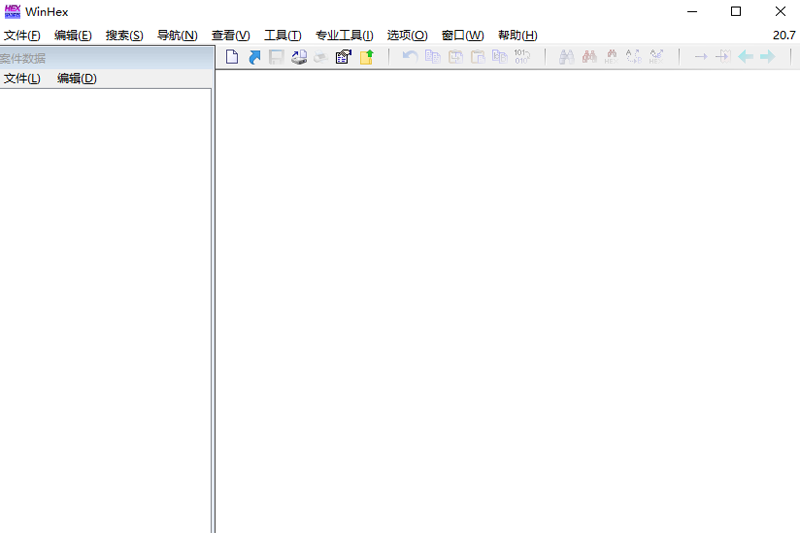
Task: Click the Open file blue arrow icon
Action: (254, 57)
